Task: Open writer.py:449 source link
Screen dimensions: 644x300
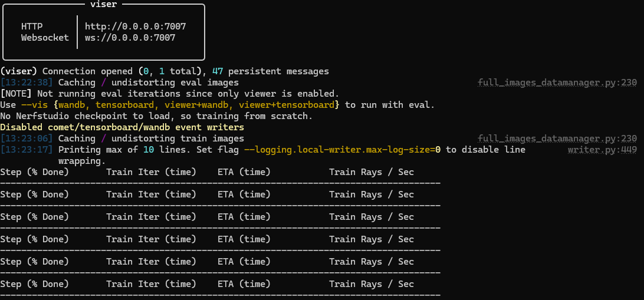Action: [x=602, y=150]
